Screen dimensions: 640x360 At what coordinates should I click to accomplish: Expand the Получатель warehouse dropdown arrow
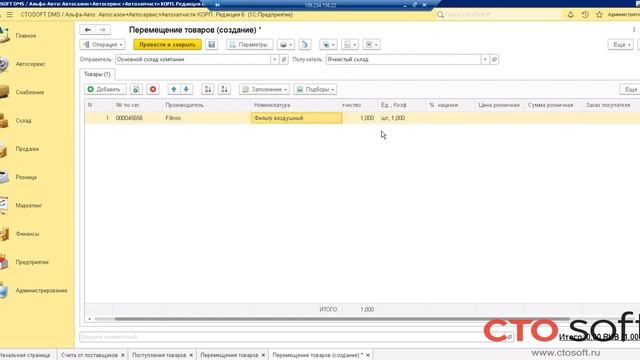click(485, 60)
